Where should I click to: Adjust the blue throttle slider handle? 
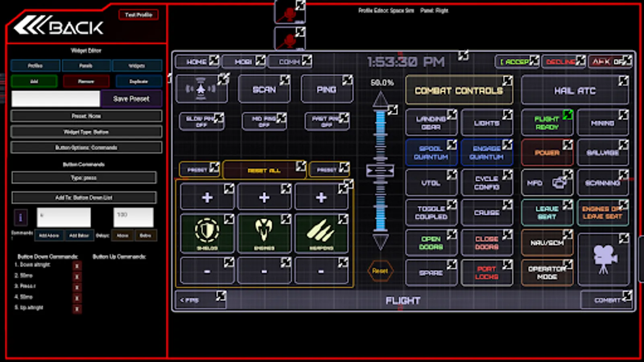[380, 171]
